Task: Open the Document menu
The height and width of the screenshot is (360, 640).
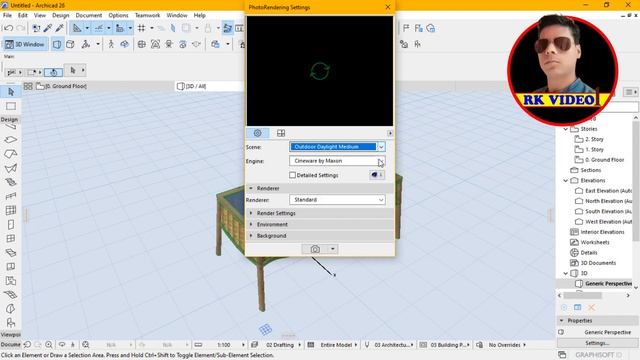Action: click(89, 15)
